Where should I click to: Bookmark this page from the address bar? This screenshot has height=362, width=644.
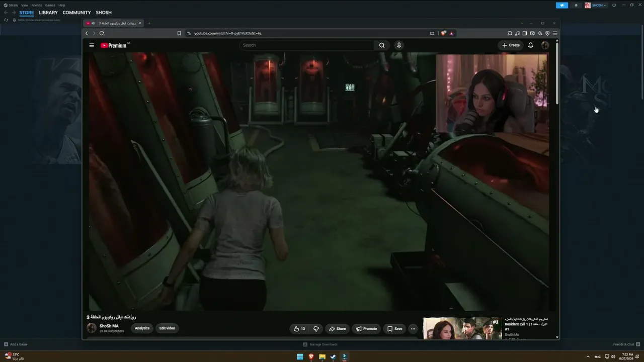pos(179,33)
